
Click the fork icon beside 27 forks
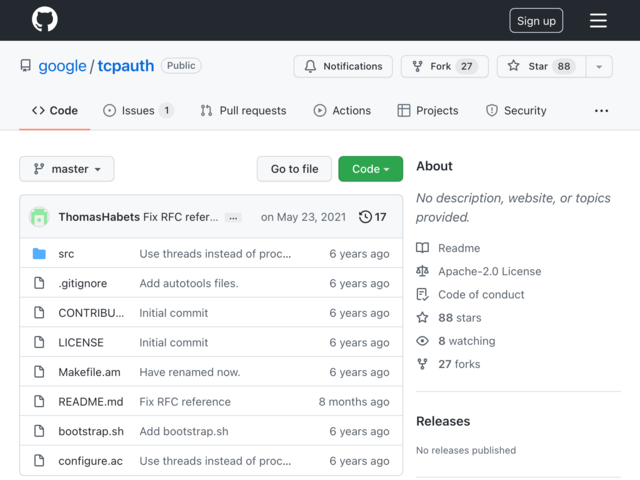coord(422,364)
